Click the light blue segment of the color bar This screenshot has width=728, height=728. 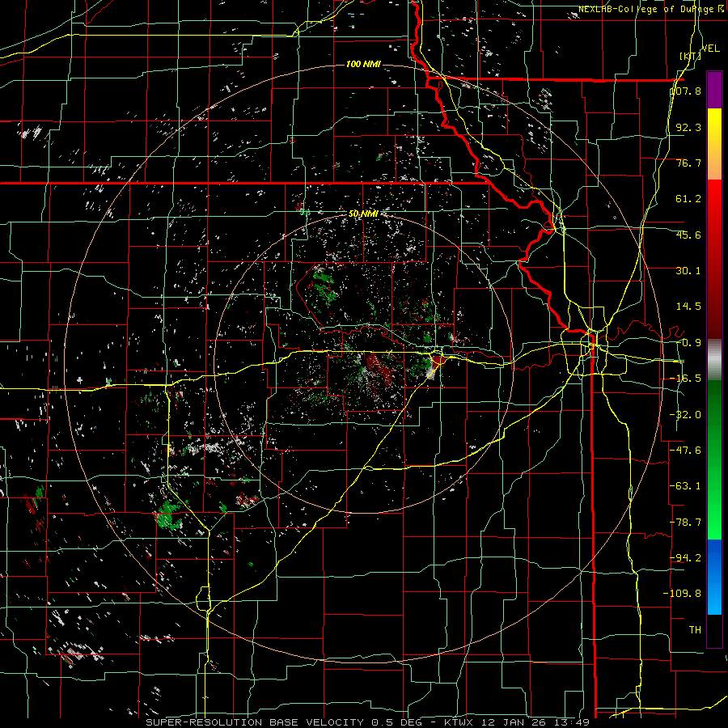tap(714, 597)
